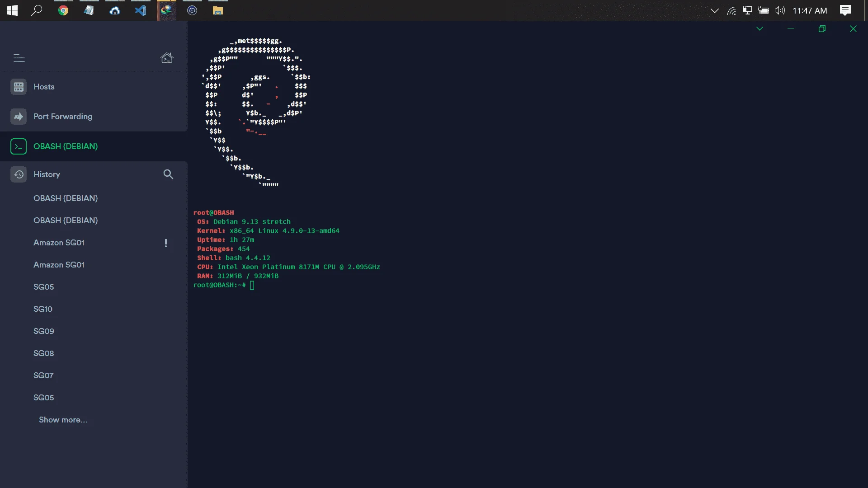Search history with the magnifier icon
Image resolution: width=868 pixels, height=488 pixels.
[x=168, y=174]
